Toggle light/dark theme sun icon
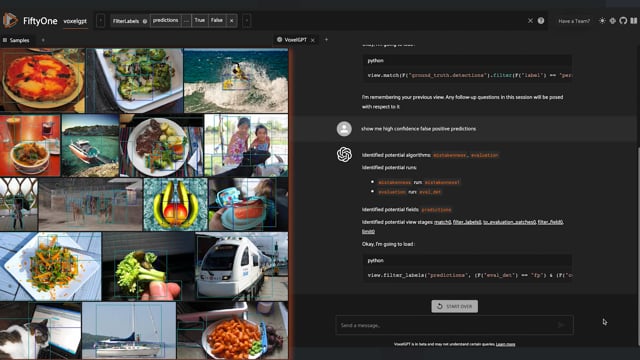 602,20
